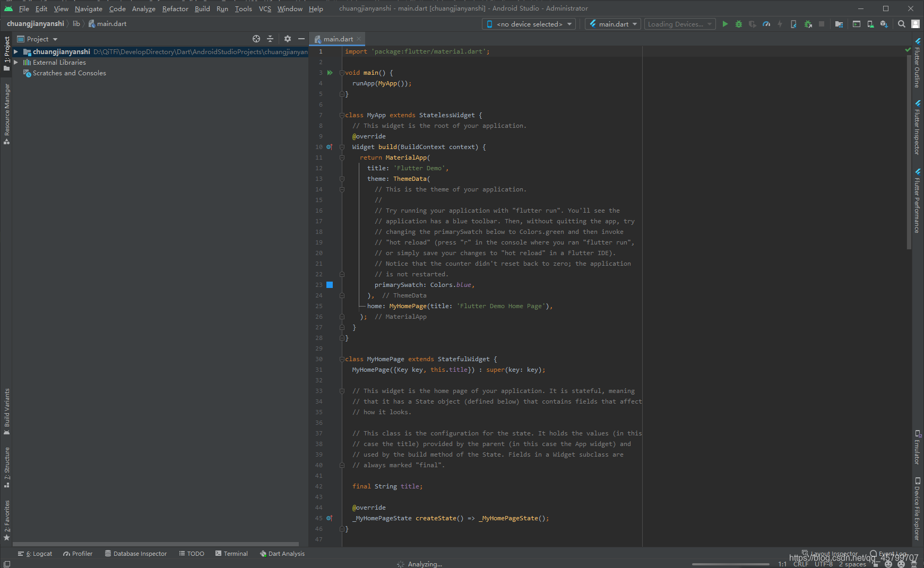The image size is (924, 568).
Task: Open the TODO tool window button
Action: coord(192,554)
